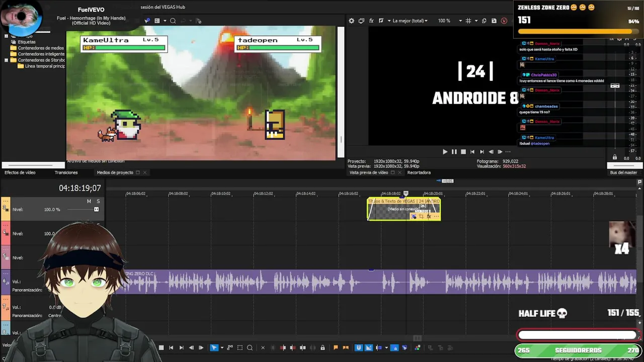Viewport: 644px width, 362px height.
Task: Close the Medios de proyecto tab
Action: [144, 172]
